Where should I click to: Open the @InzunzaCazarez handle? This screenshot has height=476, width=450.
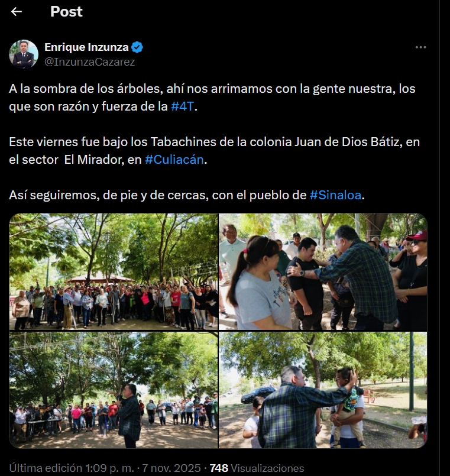[89, 61]
